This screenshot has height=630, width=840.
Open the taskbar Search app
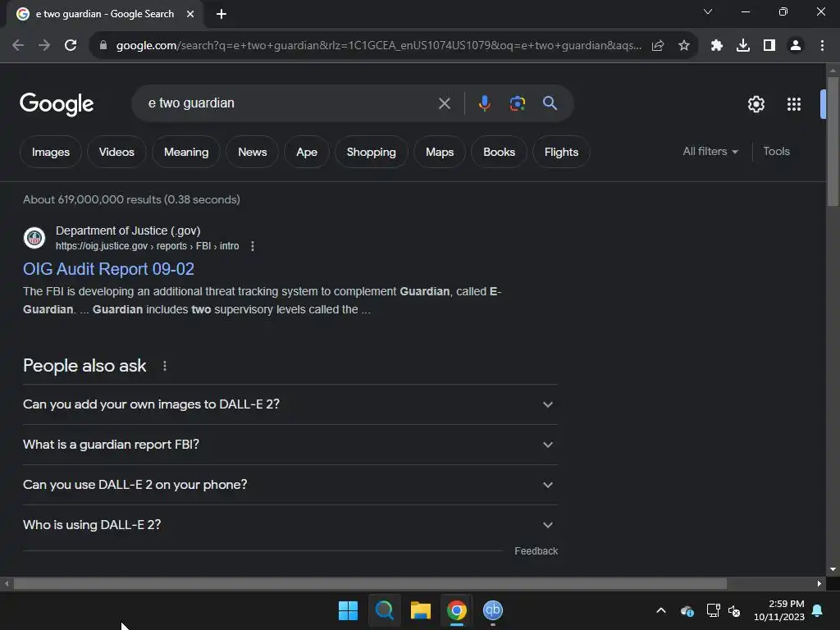point(384,610)
